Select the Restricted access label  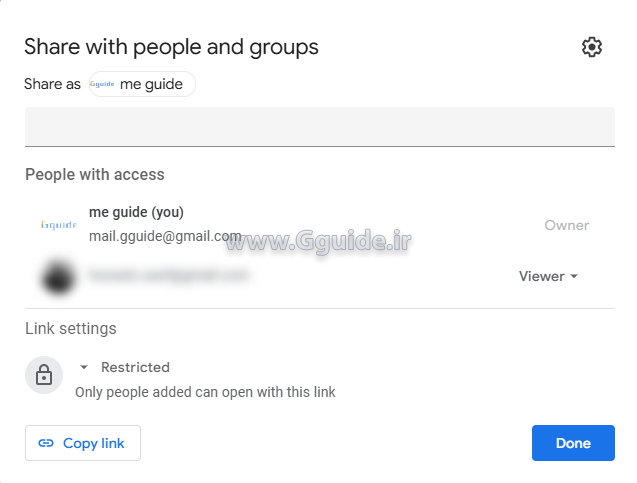[x=135, y=367]
